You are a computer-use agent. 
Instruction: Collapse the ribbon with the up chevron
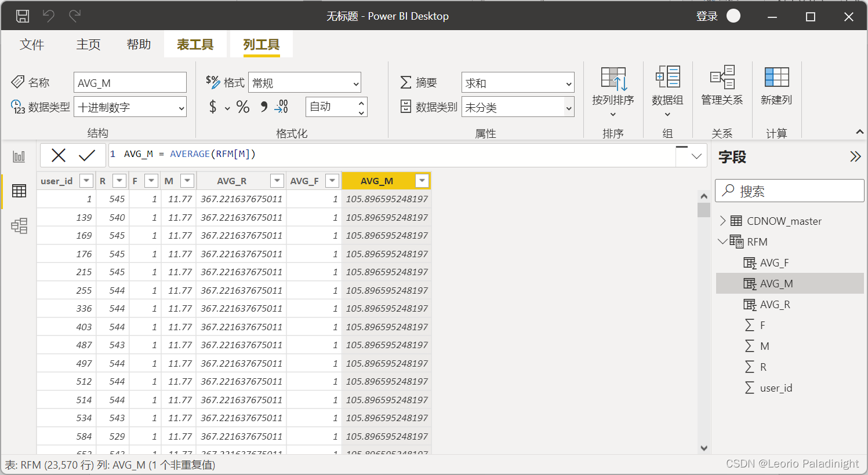tap(859, 132)
